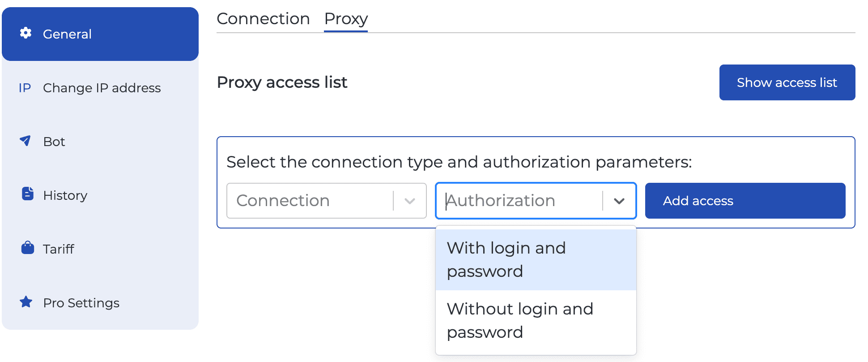Open the Tariff section

58,249
